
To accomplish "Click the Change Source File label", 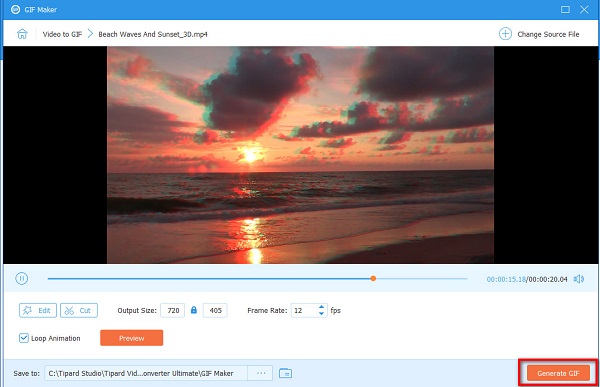I will pos(548,34).
